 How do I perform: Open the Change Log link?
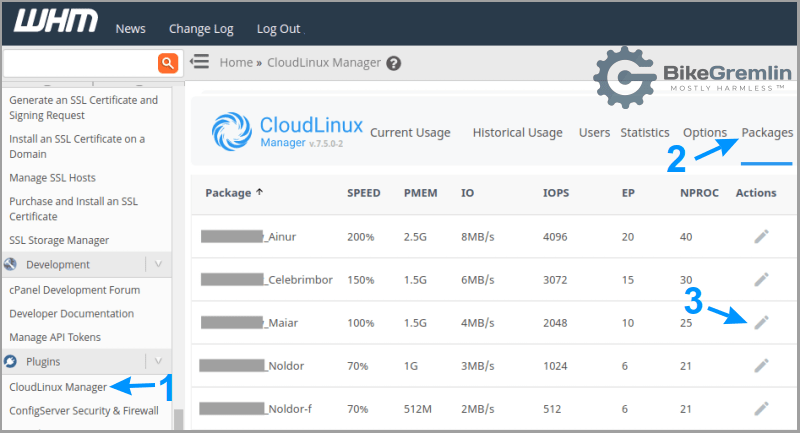(x=201, y=29)
